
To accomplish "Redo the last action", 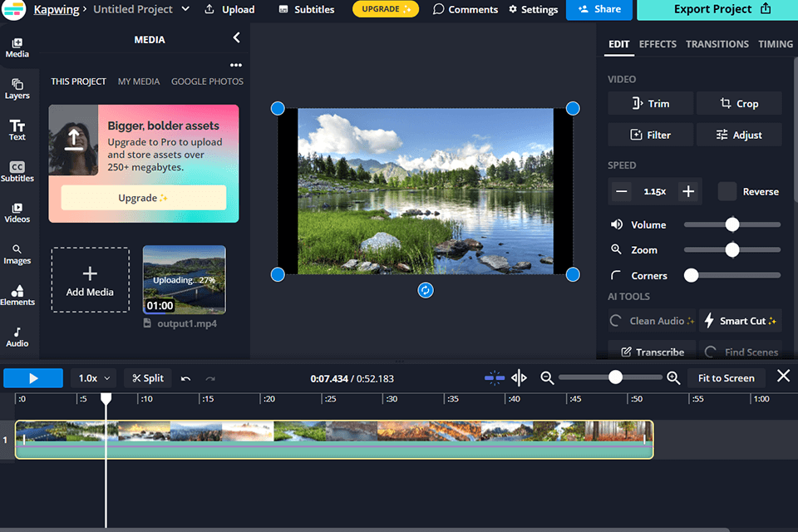I will [210, 378].
